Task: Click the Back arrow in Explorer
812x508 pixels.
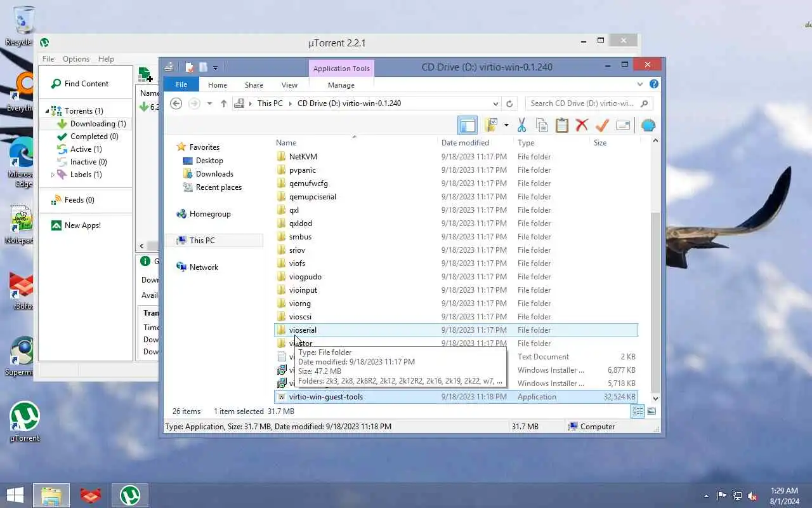Action: click(x=176, y=104)
